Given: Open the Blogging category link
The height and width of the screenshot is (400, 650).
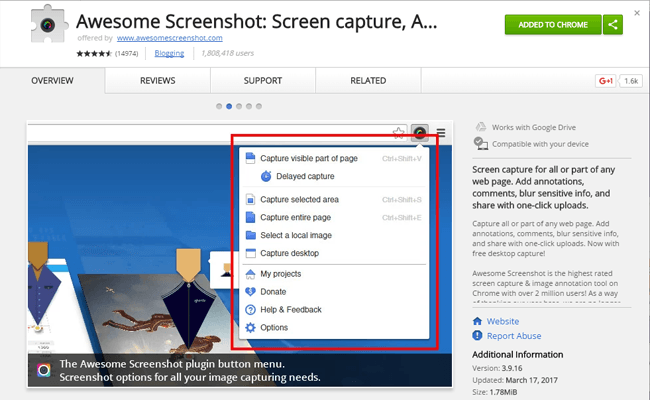Looking at the screenshot, I should click(169, 53).
